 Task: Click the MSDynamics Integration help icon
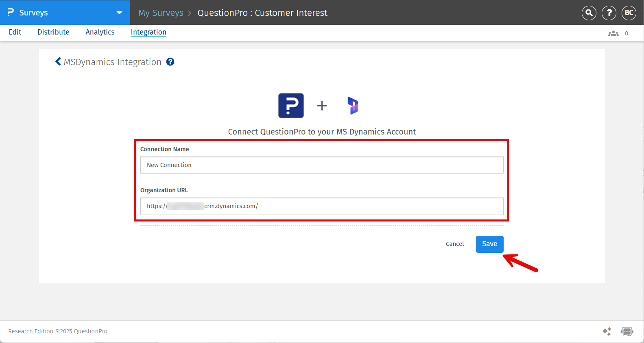170,62
